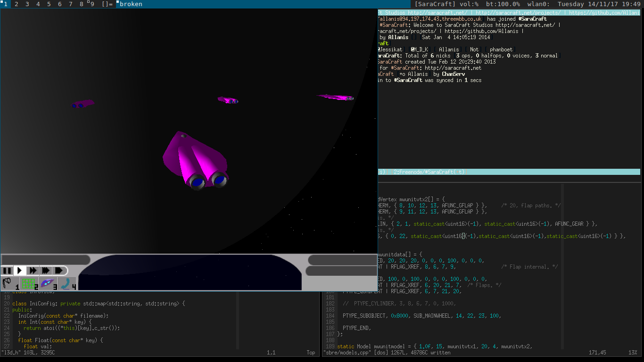The width and height of the screenshot is (644, 362).
Task: Switch to workspace tag 2
Action: tap(17, 4)
